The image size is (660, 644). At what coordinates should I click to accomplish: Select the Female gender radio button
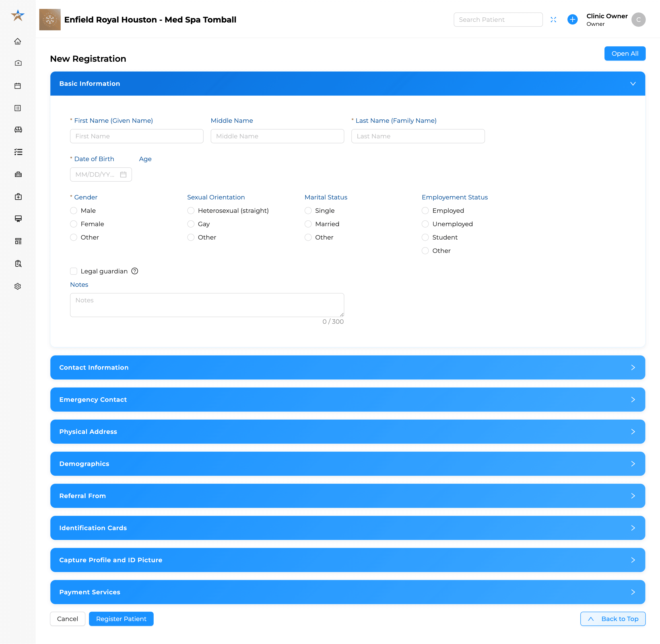(x=73, y=224)
